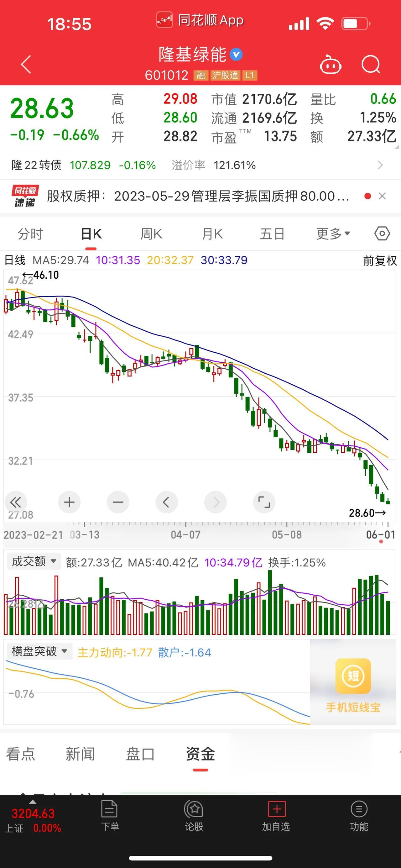Tap the 06-01 date marker

pos(380,535)
